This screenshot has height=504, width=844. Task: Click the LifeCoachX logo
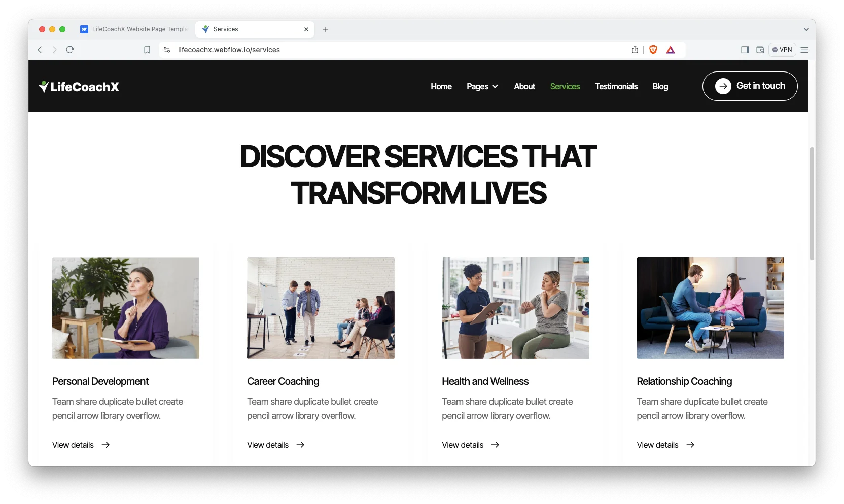coord(79,87)
